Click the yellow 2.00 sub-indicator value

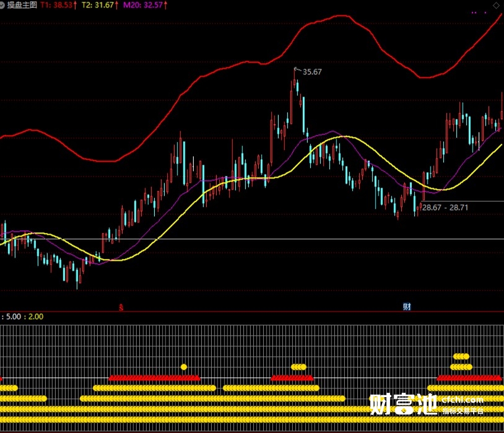[x=36, y=317]
